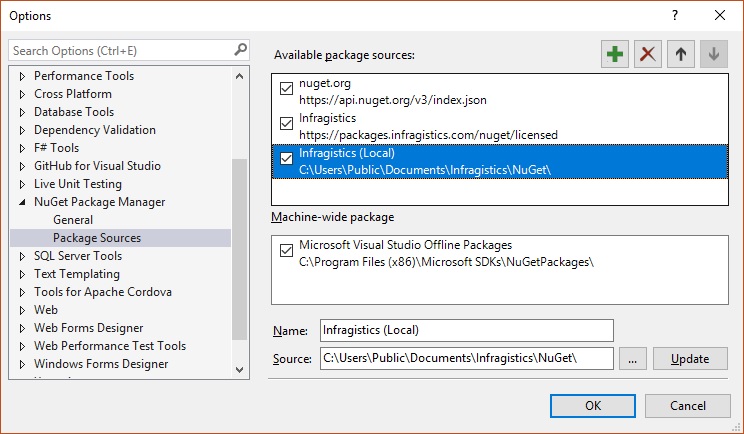744x434 pixels.
Task: Click the Name input field
Action: (x=466, y=330)
